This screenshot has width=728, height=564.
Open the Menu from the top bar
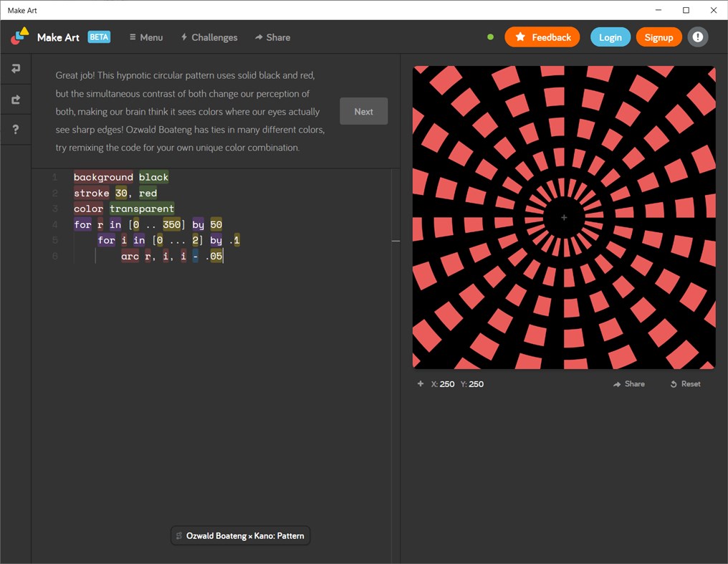click(x=145, y=37)
